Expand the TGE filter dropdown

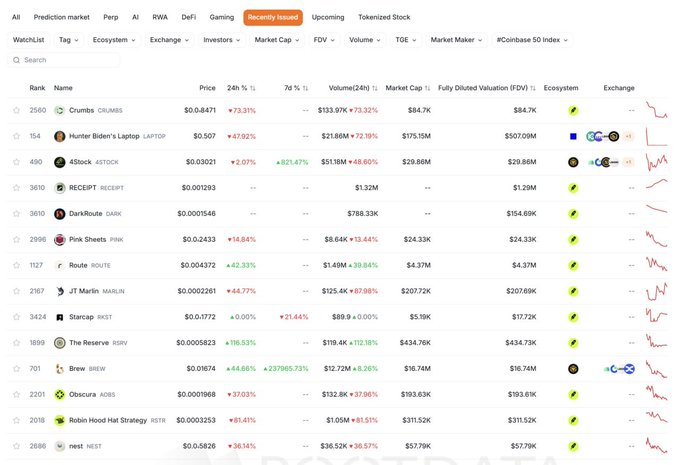tap(405, 40)
